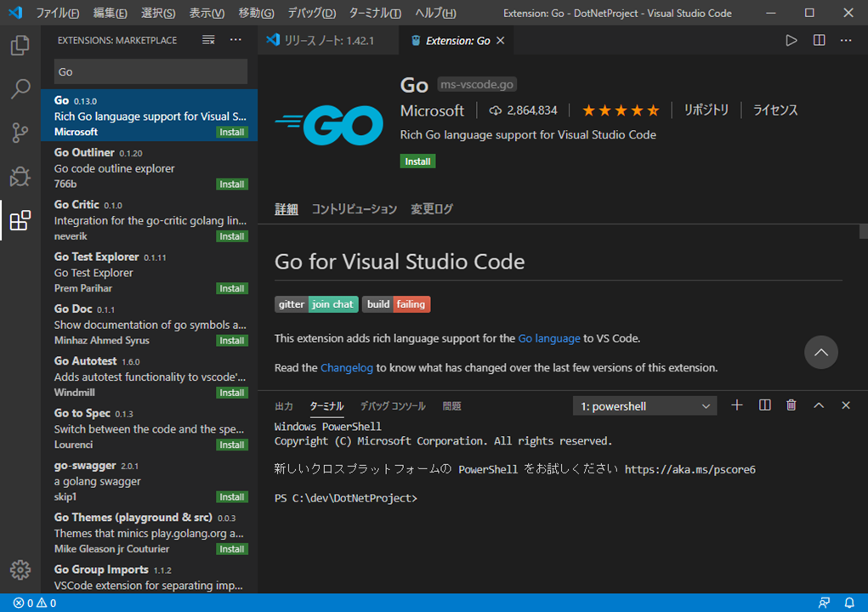Select the 変更ログ tab
The image size is (868, 612).
(x=432, y=209)
